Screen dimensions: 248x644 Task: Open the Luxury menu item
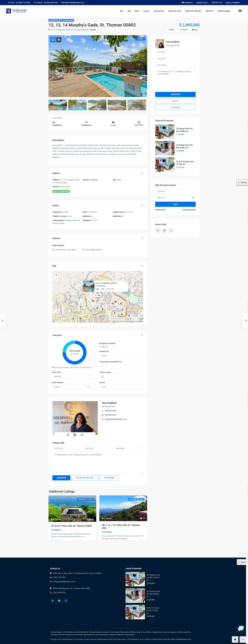(146, 11)
